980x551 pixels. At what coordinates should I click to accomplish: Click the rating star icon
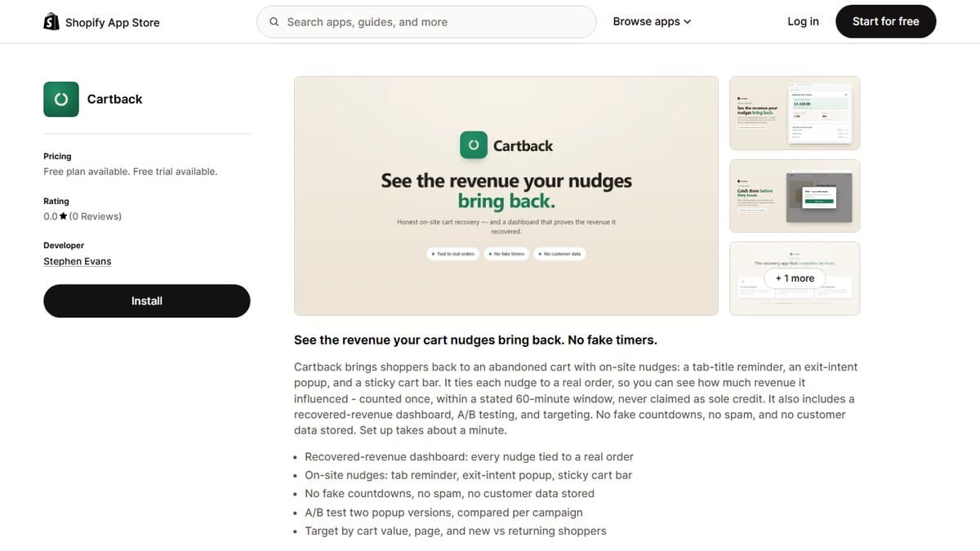pyautogui.click(x=64, y=216)
